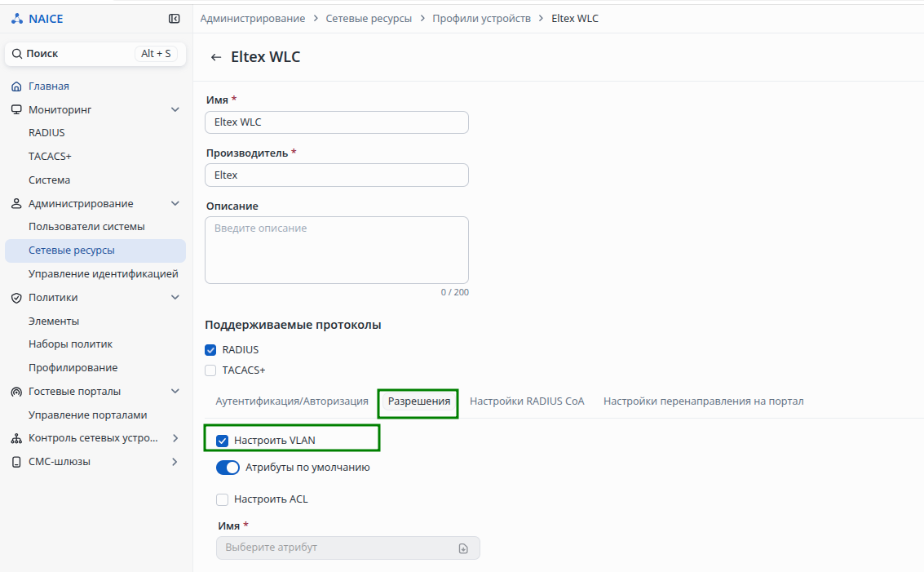The height and width of the screenshot is (572, 924).
Task: Click the back arrow beside Eltex WLC
Action: click(216, 57)
